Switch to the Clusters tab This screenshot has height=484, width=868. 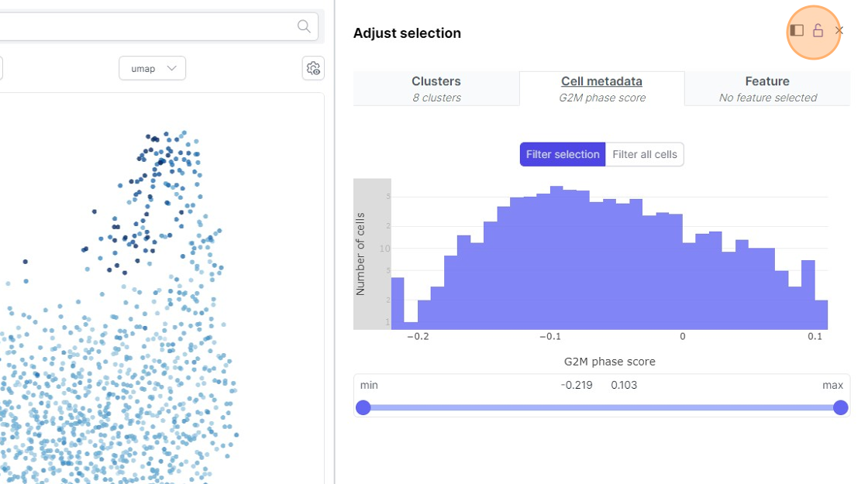click(436, 88)
